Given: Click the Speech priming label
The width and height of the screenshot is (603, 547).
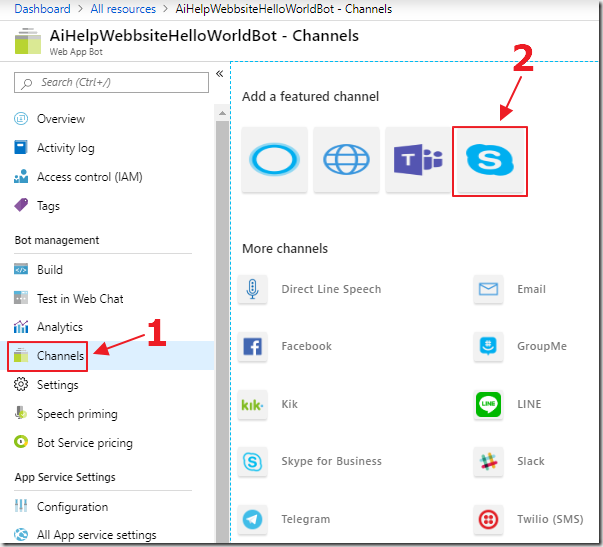Looking at the screenshot, I should pos(77,414).
